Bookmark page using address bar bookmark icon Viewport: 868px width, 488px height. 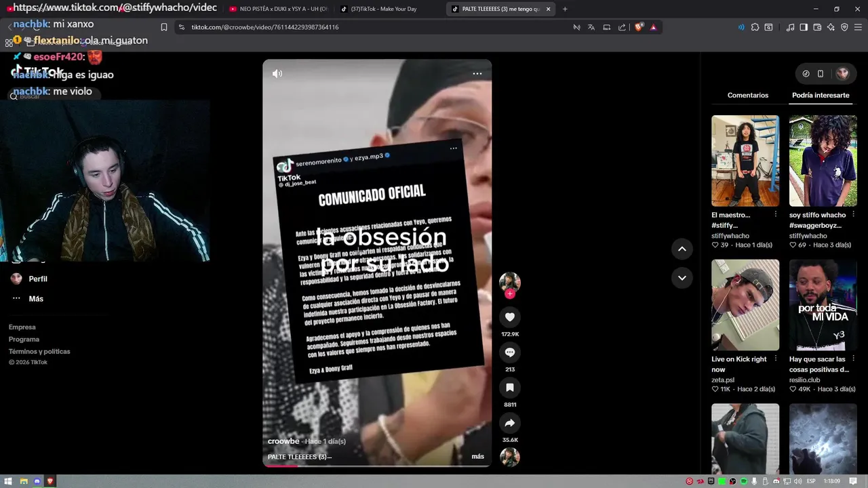164,27
